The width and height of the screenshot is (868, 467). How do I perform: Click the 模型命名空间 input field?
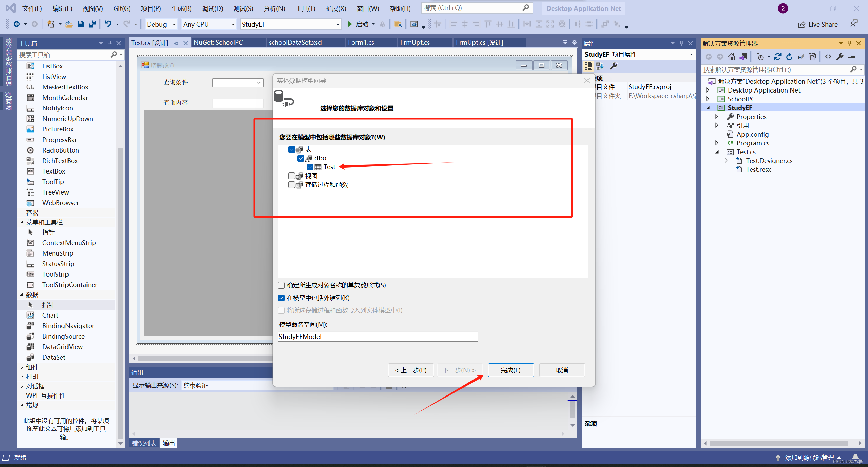(x=378, y=337)
